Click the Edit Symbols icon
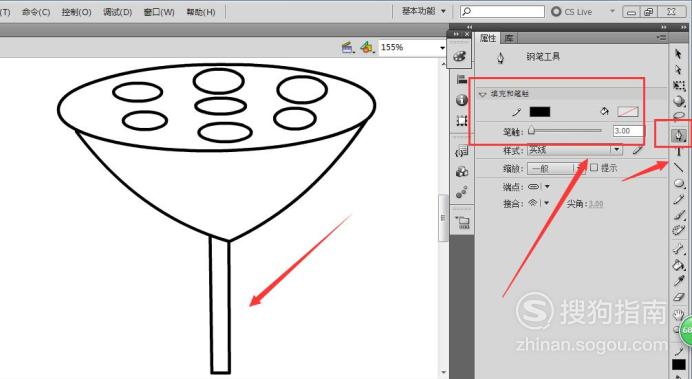The width and height of the screenshot is (692, 379). (x=366, y=47)
